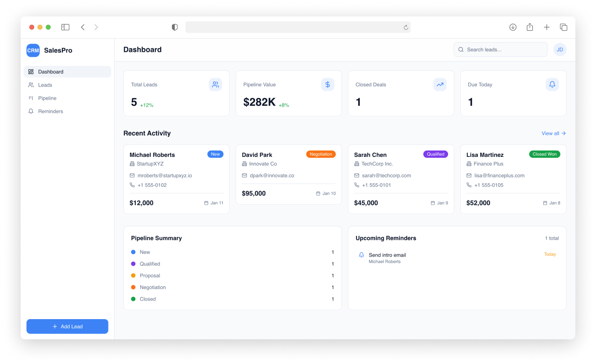Screen dimensions: 596x364
Task: Open Michael Roberts lead card
Action: coord(176,179)
